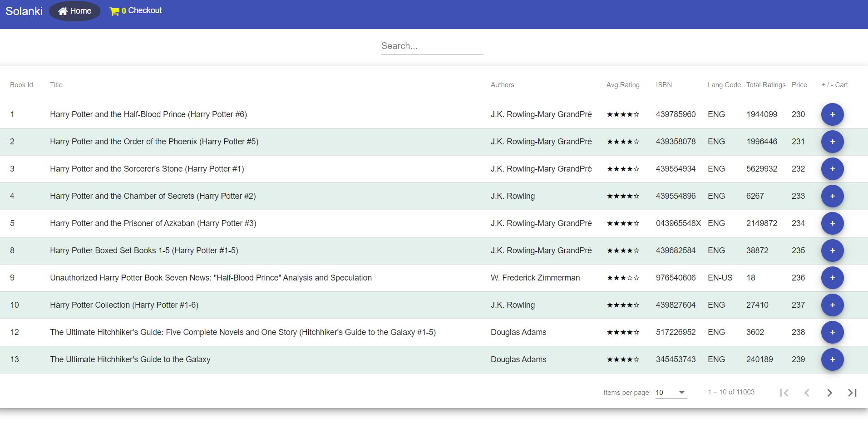Open the items per page dropdown

coord(671,393)
